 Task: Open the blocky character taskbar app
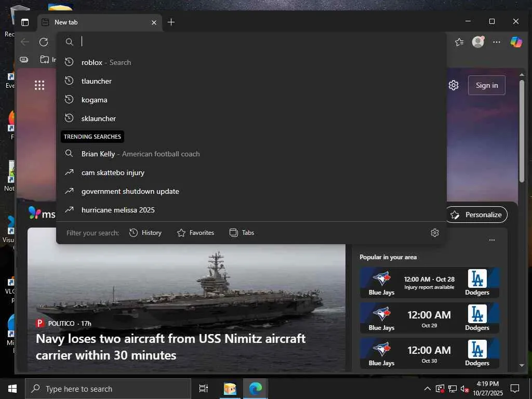tap(230, 389)
